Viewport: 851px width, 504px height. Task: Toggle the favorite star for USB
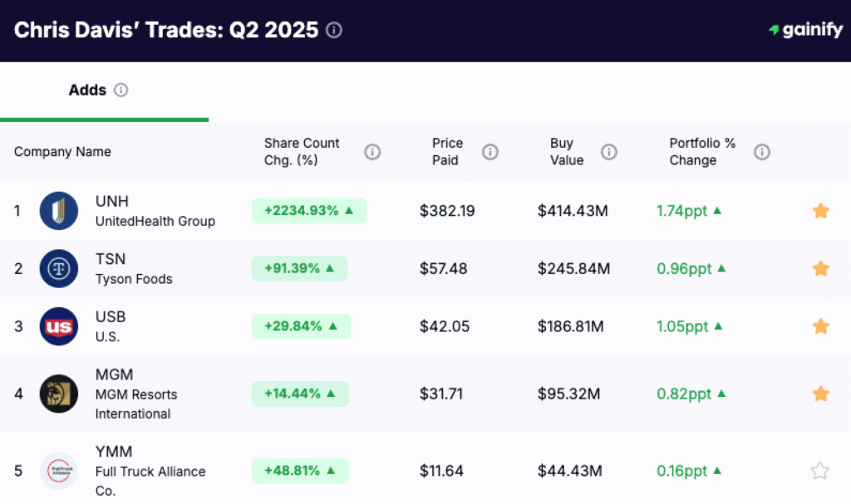pyautogui.click(x=820, y=326)
